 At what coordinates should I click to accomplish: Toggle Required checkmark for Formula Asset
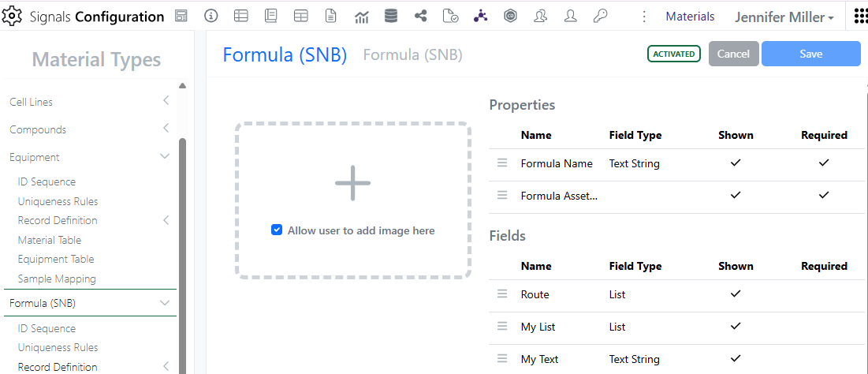[824, 195]
